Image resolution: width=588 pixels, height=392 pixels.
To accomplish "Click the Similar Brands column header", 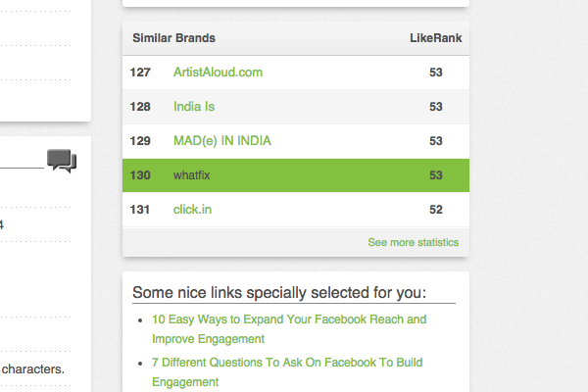I will [174, 38].
